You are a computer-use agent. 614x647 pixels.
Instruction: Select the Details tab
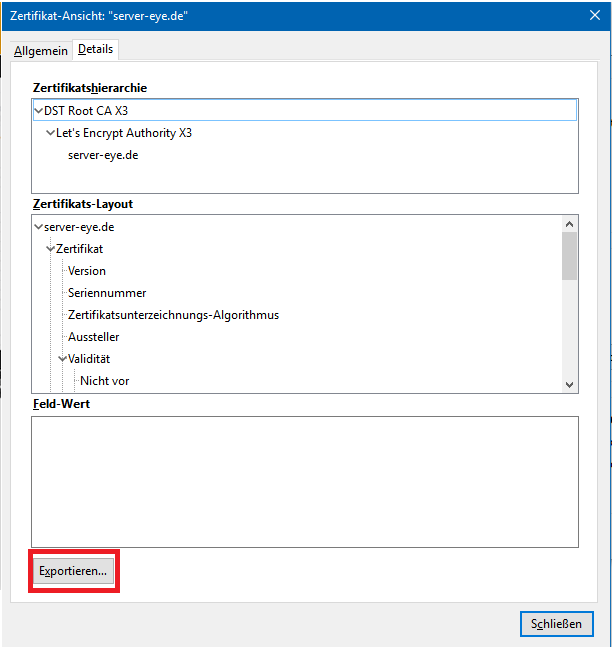click(95, 49)
